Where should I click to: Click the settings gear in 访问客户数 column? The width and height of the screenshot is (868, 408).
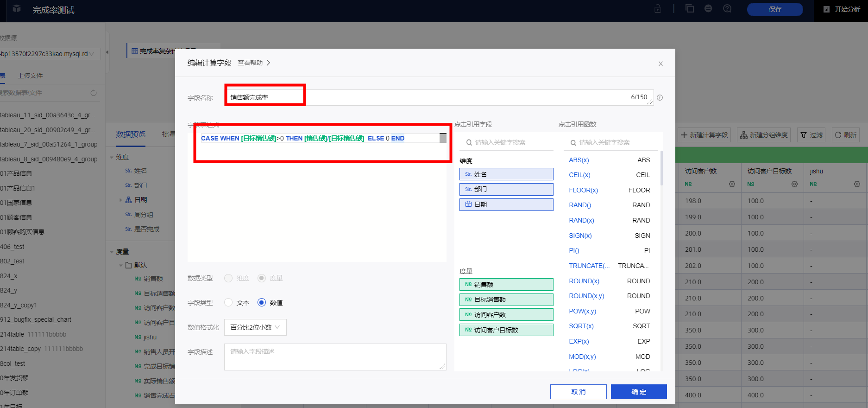point(732,184)
